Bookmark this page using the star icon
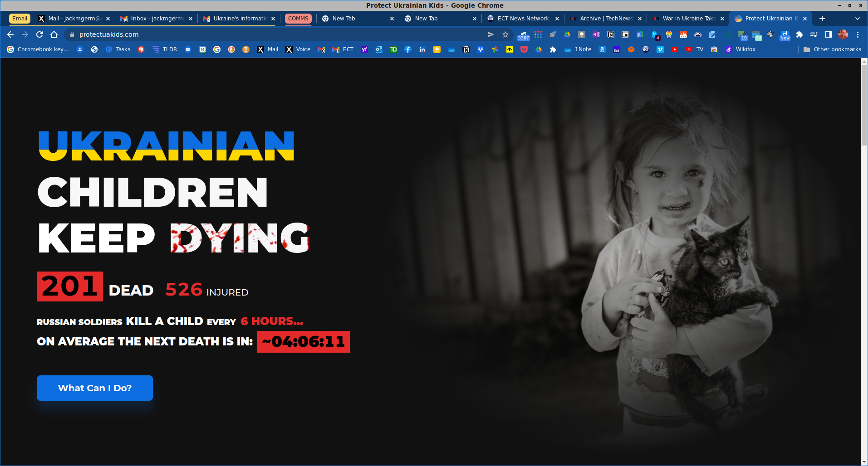 pos(505,34)
